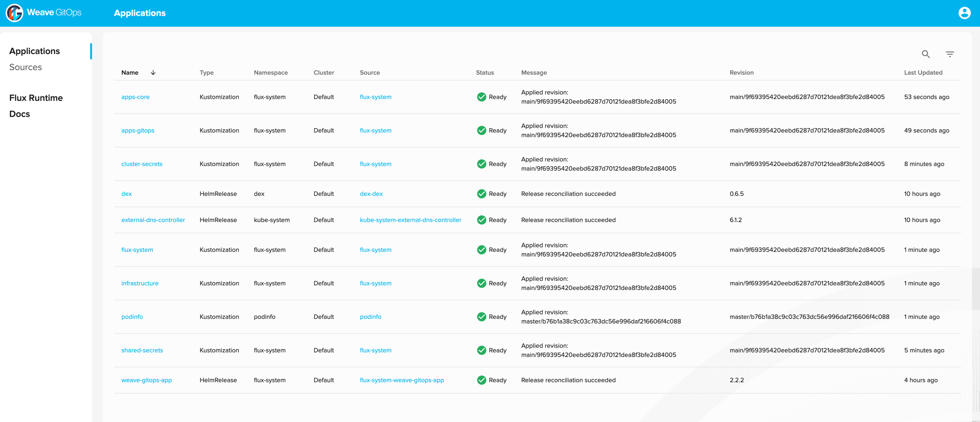Click the Last Updated column header
This screenshot has width=980, height=422.
pyautogui.click(x=923, y=73)
